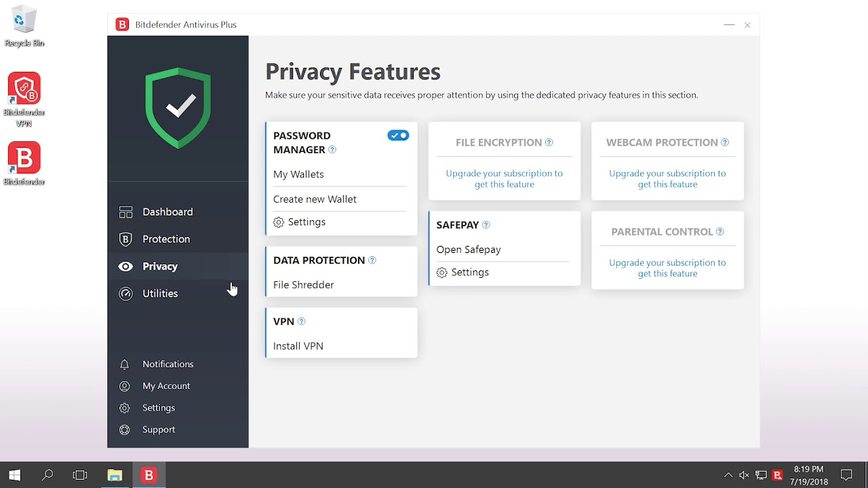Click the taskbar search icon
Screen dimensions: 868x488
tap(47, 475)
